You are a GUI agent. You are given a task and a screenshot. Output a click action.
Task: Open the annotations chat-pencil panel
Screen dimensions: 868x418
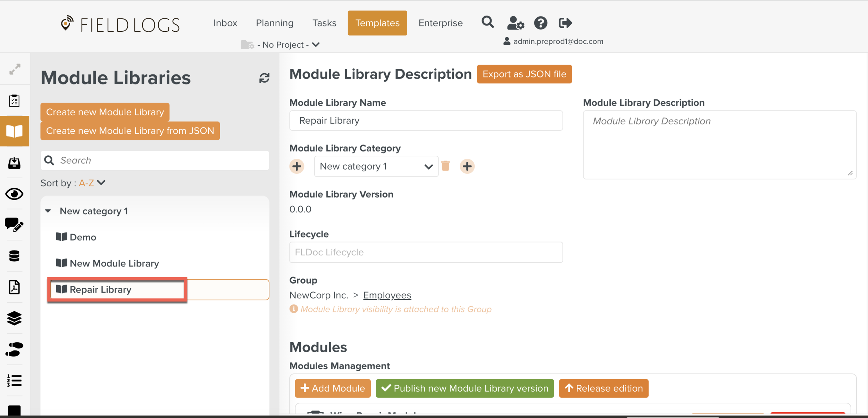[14, 225]
